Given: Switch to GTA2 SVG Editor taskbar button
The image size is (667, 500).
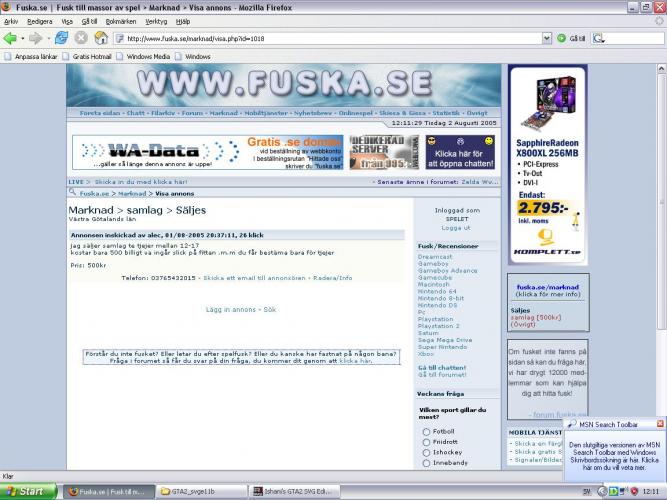Looking at the screenshot, I should tap(295, 491).
